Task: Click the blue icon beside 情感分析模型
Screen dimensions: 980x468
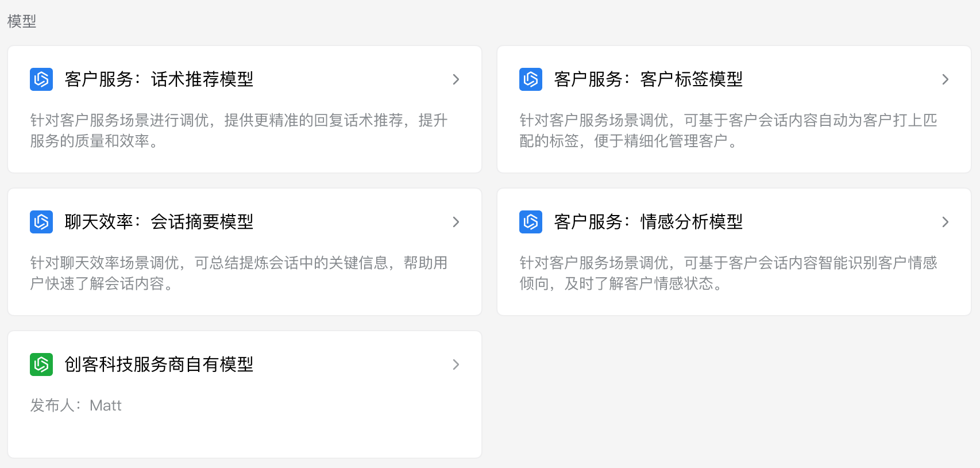Action: pos(531,222)
